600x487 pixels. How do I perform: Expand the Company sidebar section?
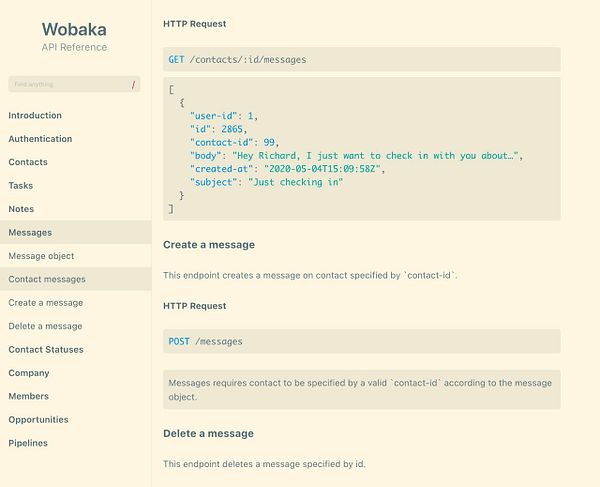pyautogui.click(x=29, y=373)
